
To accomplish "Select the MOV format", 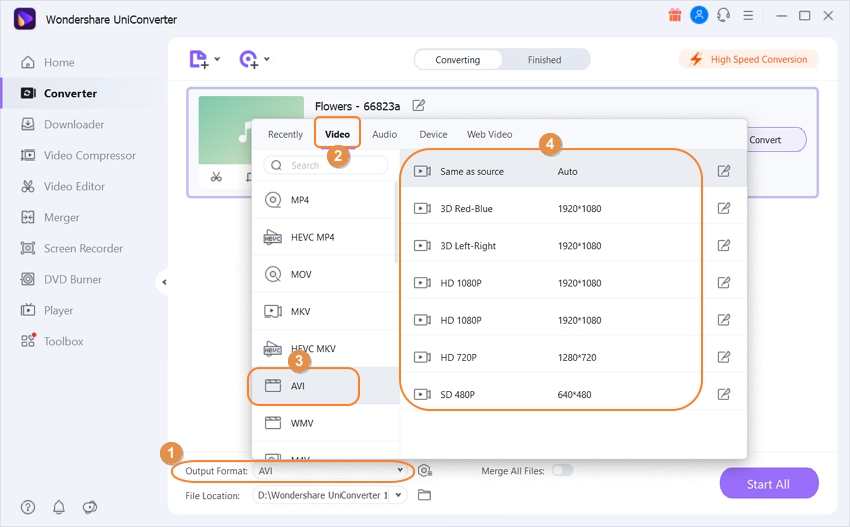I will point(326,274).
